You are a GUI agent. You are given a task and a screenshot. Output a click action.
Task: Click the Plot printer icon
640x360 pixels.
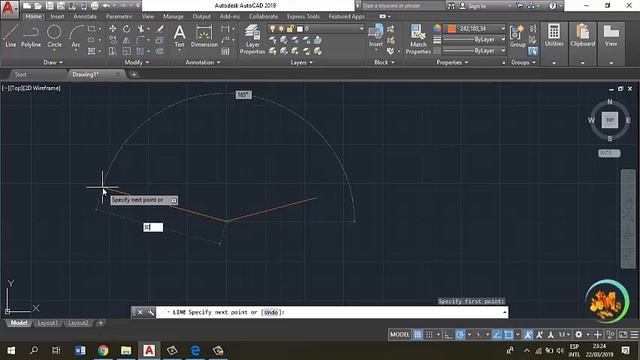coord(94,6)
